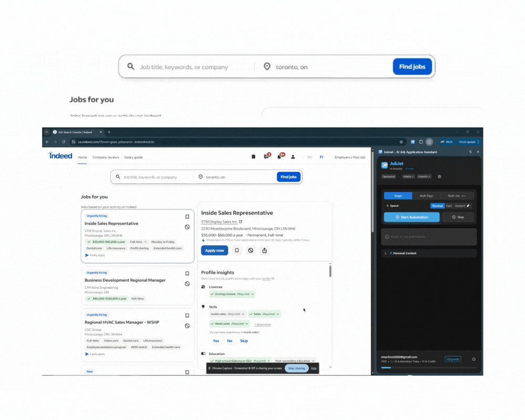This screenshot has width=525, height=420.
Task: Bookmark the Business Development Regional Manager card
Action: [187, 274]
